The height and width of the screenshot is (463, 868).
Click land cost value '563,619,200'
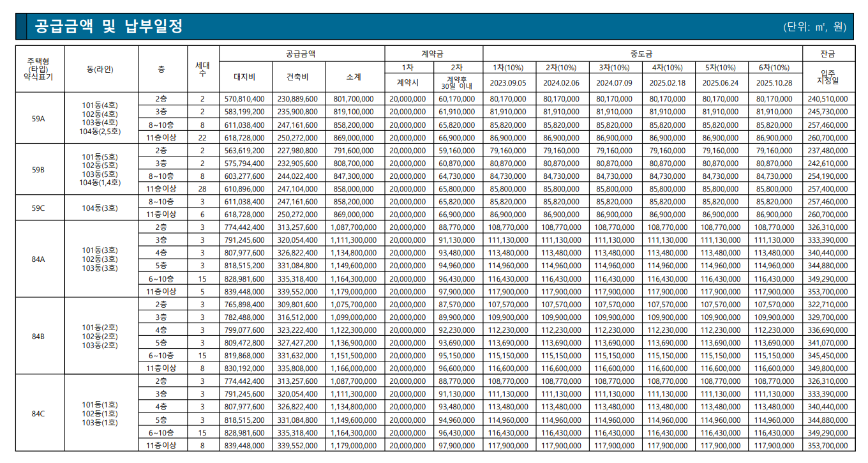coord(245,151)
